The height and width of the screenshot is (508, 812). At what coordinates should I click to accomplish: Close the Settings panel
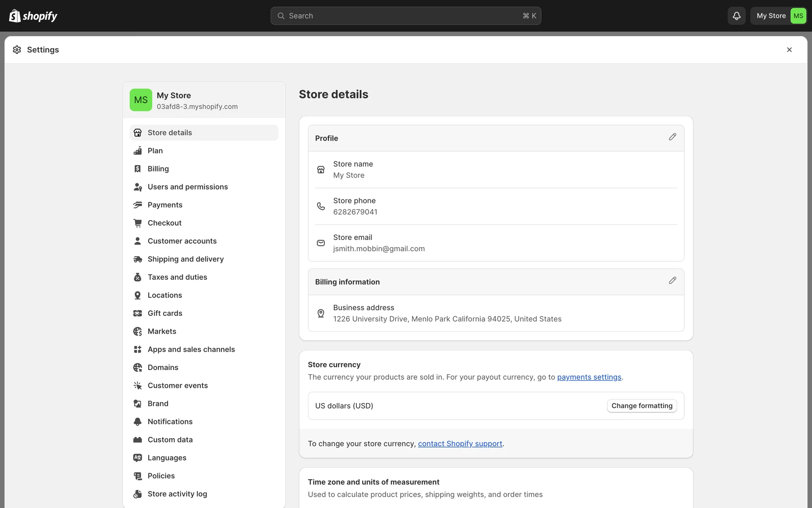tap(789, 50)
